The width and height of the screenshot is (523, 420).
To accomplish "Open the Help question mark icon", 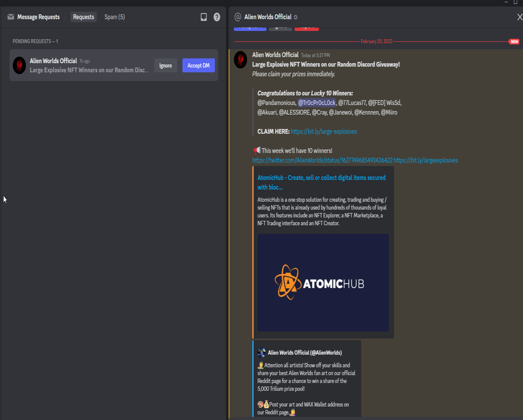I will tap(217, 17).
